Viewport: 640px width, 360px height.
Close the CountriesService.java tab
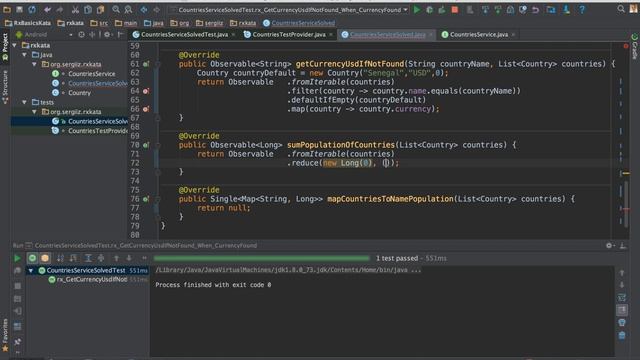[513, 35]
